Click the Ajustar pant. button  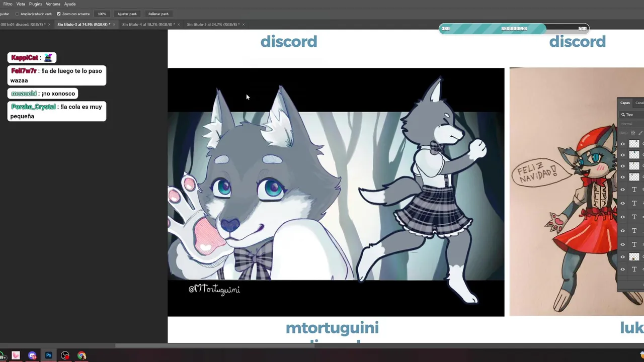[127, 14]
